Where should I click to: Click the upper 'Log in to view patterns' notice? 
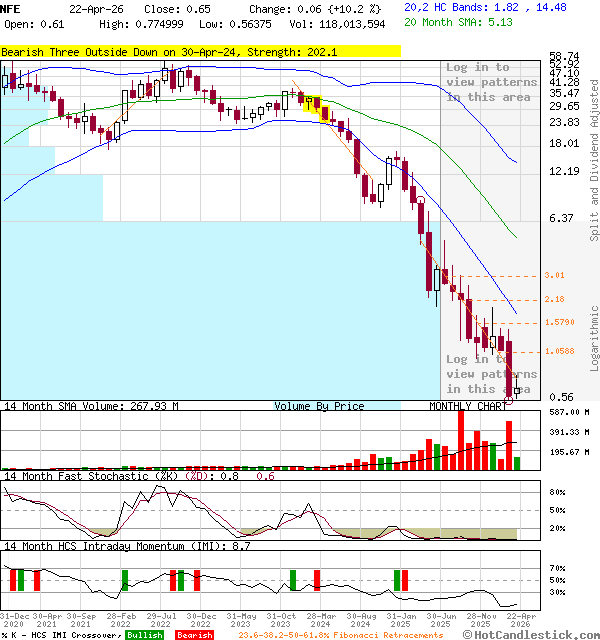click(491, 82)
